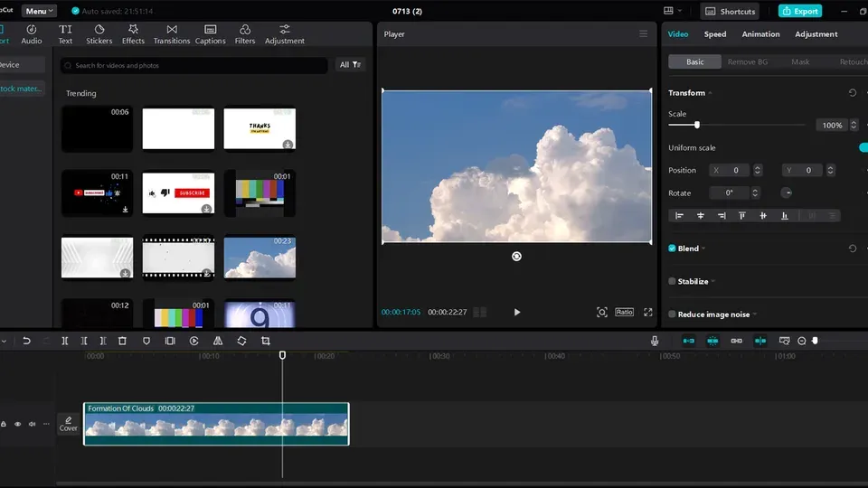The image size is (868, 488).
Task: Switch to the Speed tab
Action: [714, 33]
